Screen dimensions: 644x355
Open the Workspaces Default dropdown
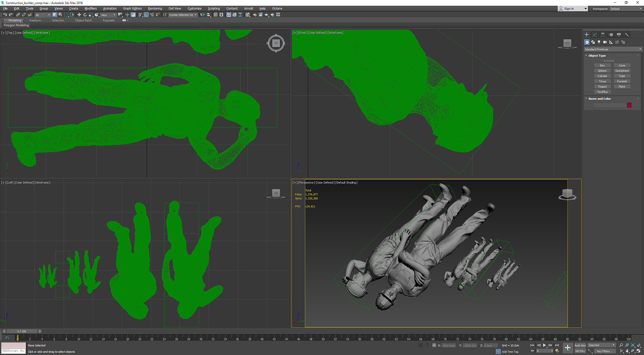(626, 8)
